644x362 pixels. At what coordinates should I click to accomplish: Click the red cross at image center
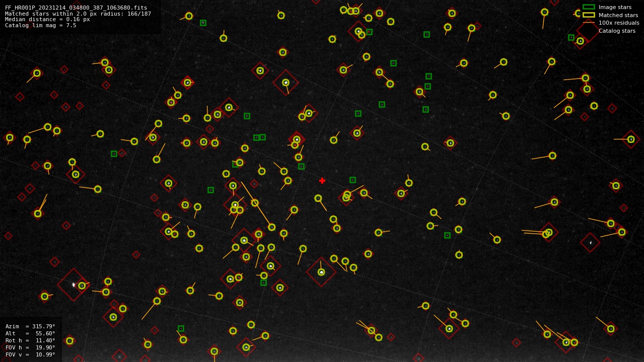(322, 181)
